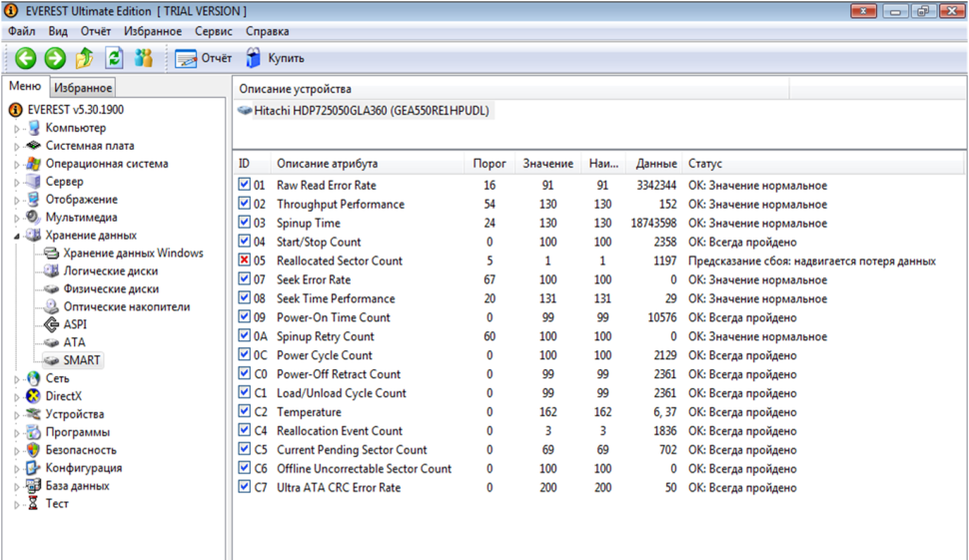Click the Отчёт toolbar button
Viewport: 969px width, 560px height.
point(204,58)
